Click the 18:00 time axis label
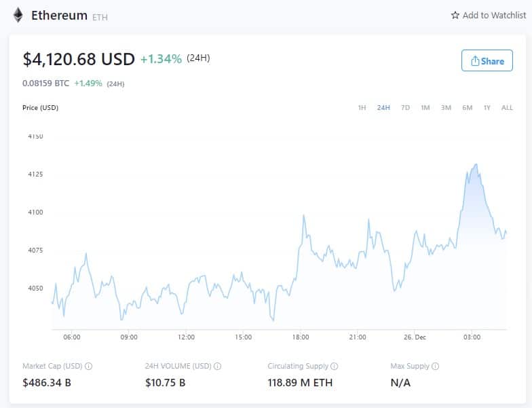This screenshot has height=408, width=532. pyautogui.click(x=301, y=337)
